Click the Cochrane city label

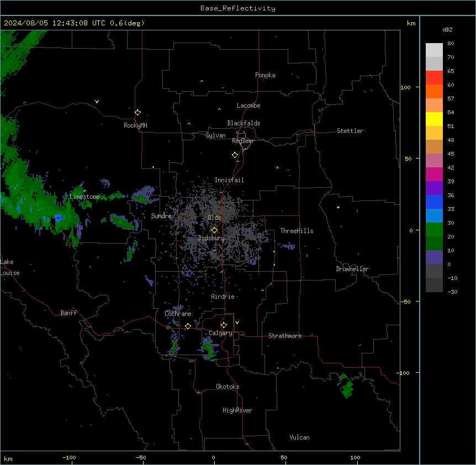(178, 314)
